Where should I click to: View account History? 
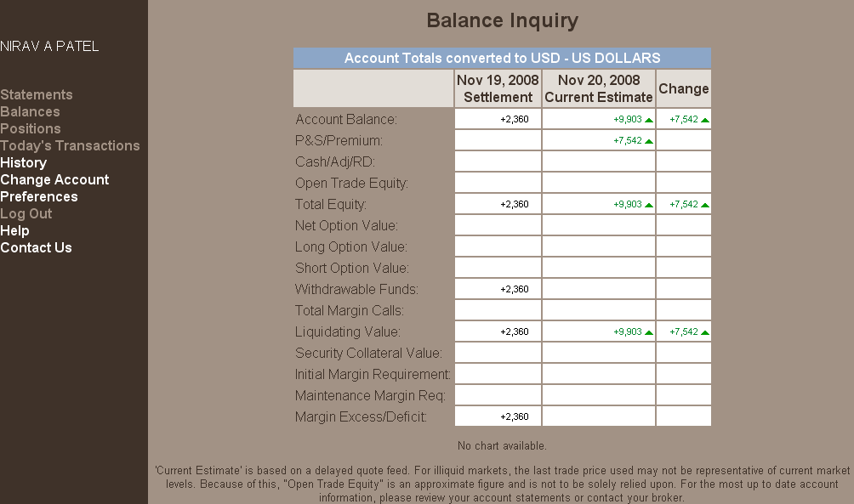(x=24, y=162)
